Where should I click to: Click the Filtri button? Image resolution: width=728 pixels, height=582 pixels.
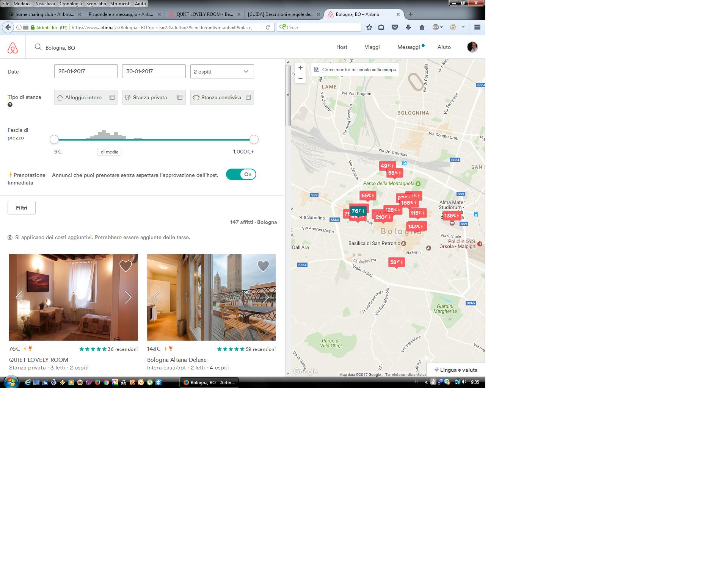tap(22, 208)
